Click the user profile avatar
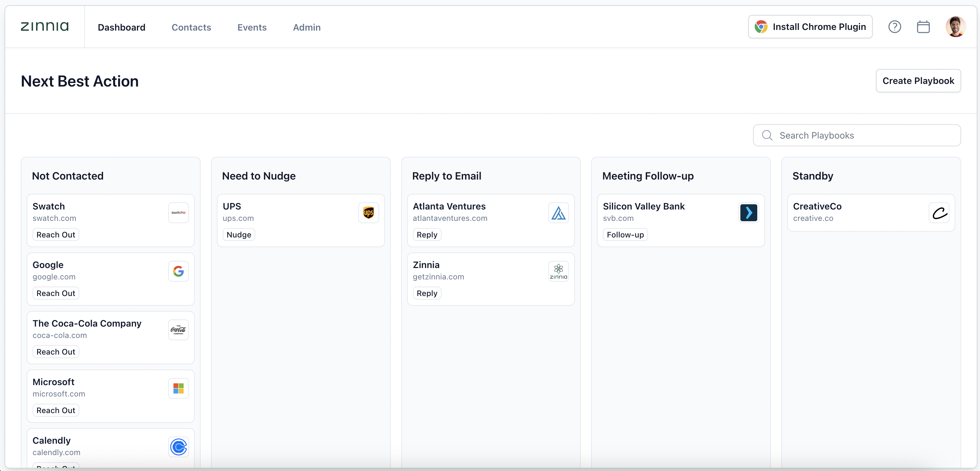This screenshot has height=471, width=980. coord(955,27)
